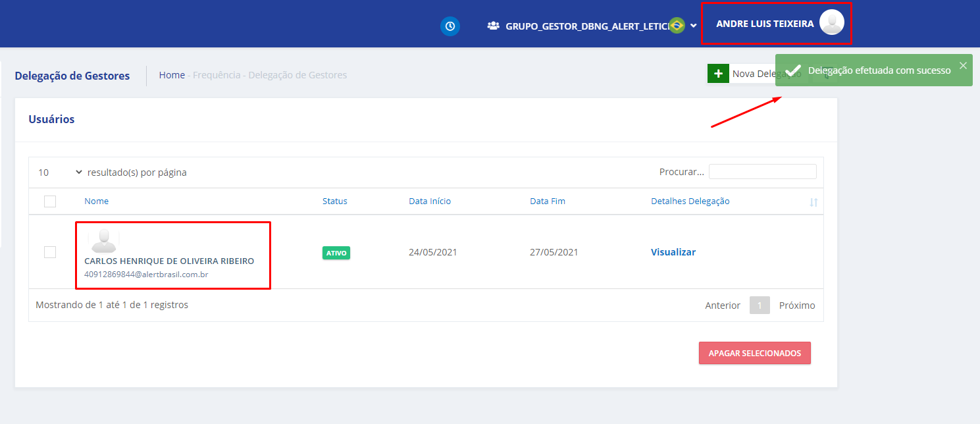Click the blue clock icon in header
Screen dimensions: 980x424
coord(450,26)
